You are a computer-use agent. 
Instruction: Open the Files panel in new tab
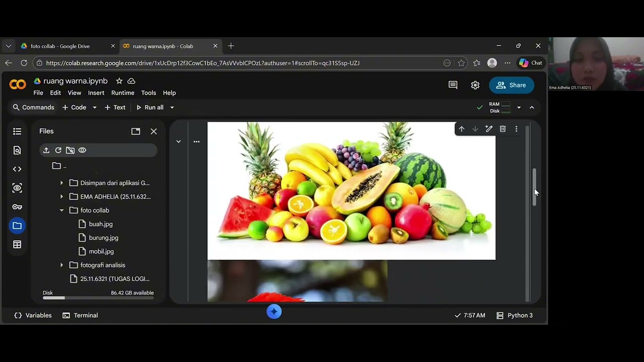136,131
